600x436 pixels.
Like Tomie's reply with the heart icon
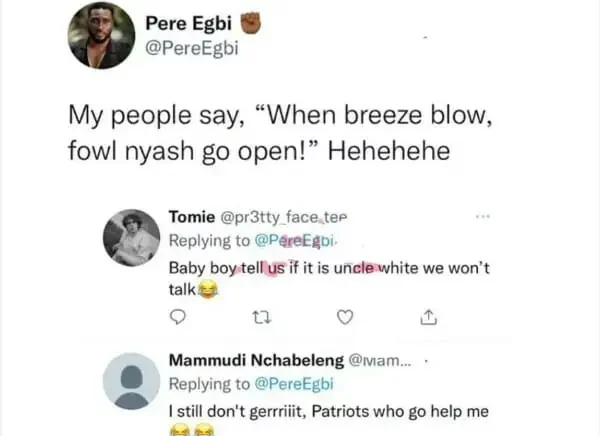[x=345, y=319]
